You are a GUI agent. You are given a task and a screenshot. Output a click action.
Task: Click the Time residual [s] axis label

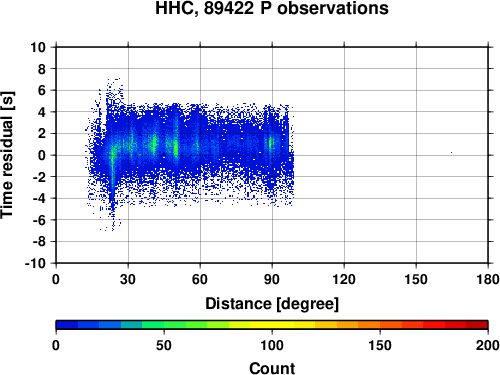pyautogui.click(x=7, y=155)
